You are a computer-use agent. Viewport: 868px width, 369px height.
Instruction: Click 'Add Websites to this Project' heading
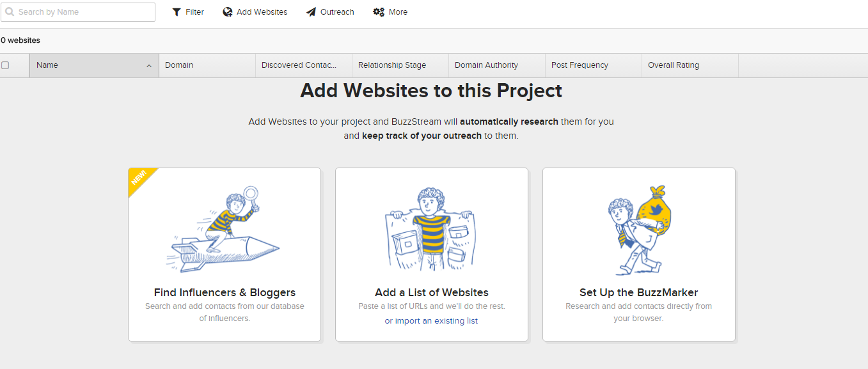[x=431, y=91]
